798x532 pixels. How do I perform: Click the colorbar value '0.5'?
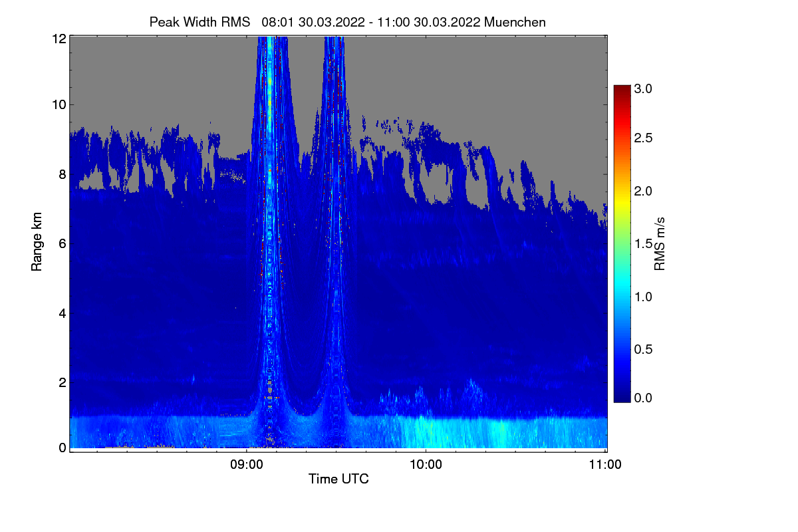pyautogui.click(x=643, y=348)
